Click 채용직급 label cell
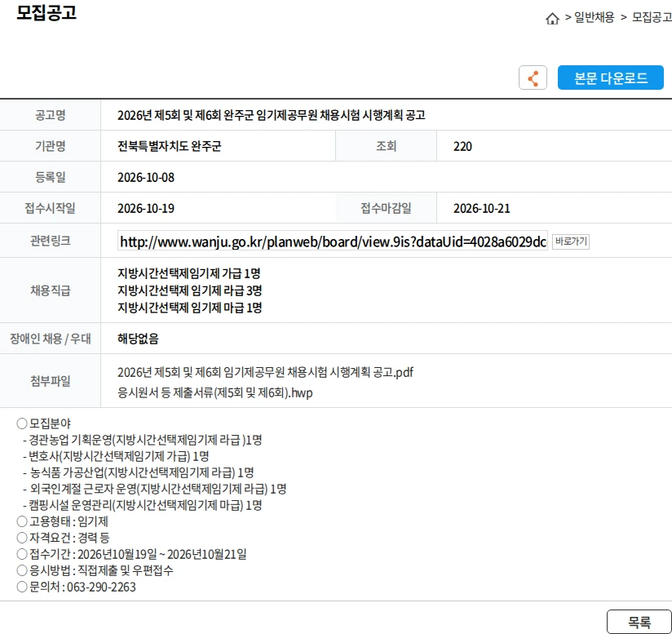The width and height of the screenshot is (672, 634). click(50, 290)
